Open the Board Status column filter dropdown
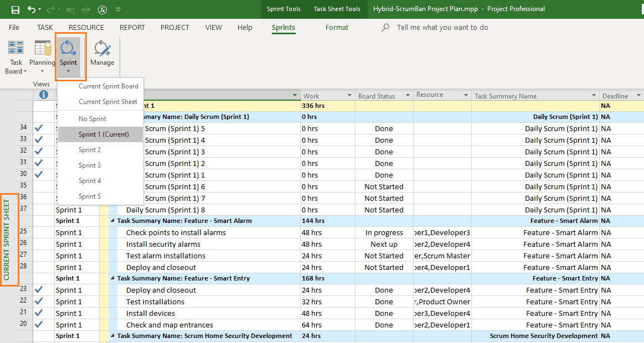This screenshot has width=644, height=343. coord(408,95)
